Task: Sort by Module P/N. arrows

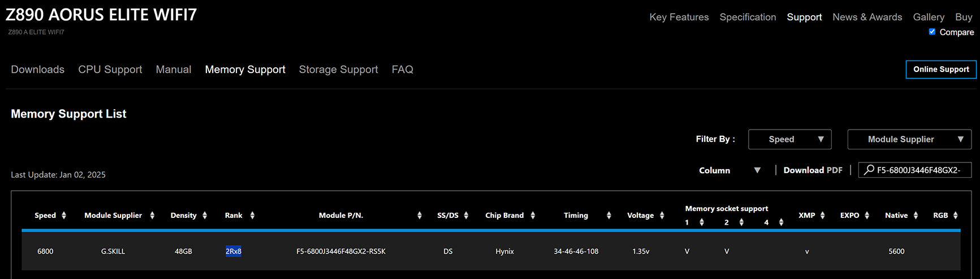Action: (x=420, y=216)
